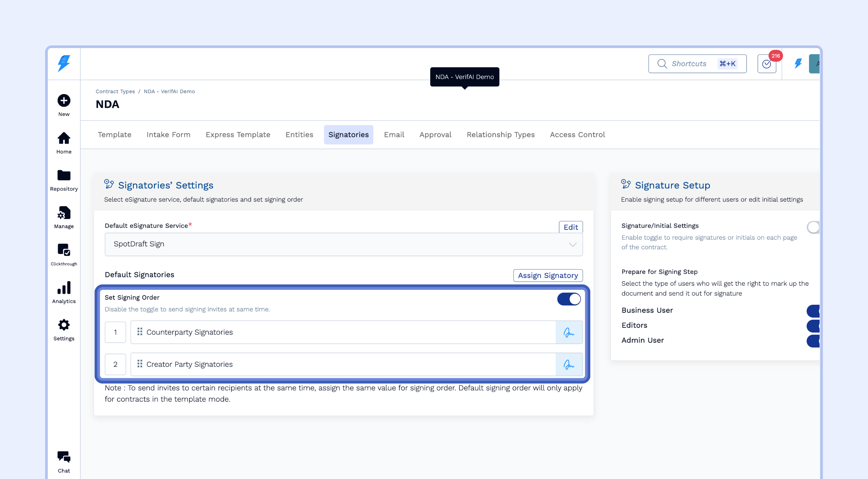This screenshot has height=479, width=868.
Task: Go to Manage in the sidebar
Action: pos(64,213)
